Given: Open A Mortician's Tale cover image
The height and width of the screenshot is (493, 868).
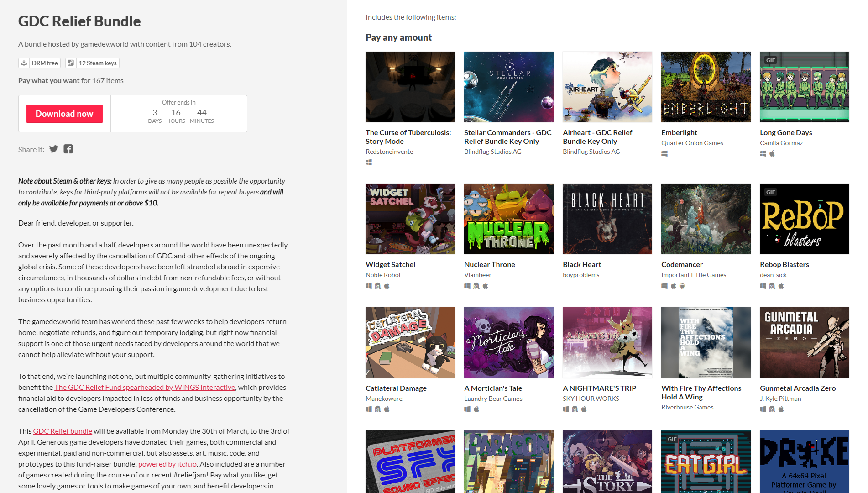Looking at the screenshot, I should click(x=509, y=342).
